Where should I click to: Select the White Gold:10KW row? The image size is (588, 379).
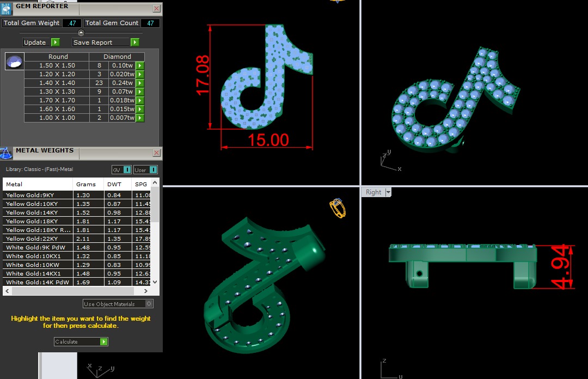(77, 265)
